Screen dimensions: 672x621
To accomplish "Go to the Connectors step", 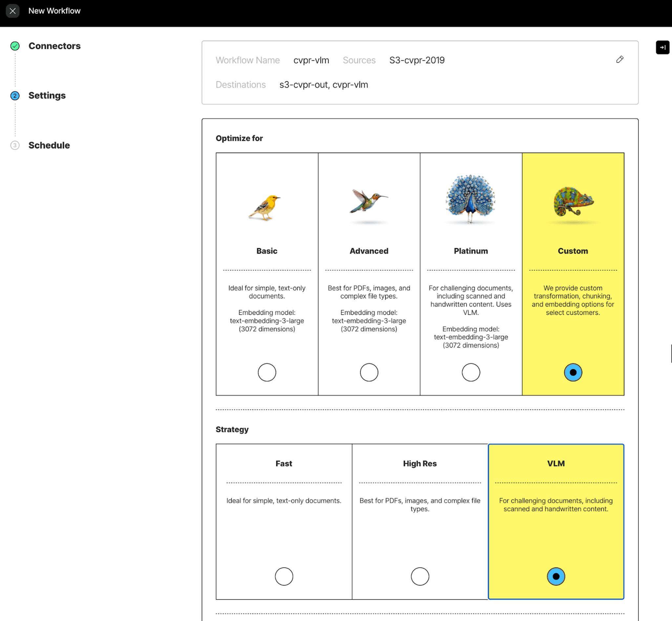I will (54, 46).
